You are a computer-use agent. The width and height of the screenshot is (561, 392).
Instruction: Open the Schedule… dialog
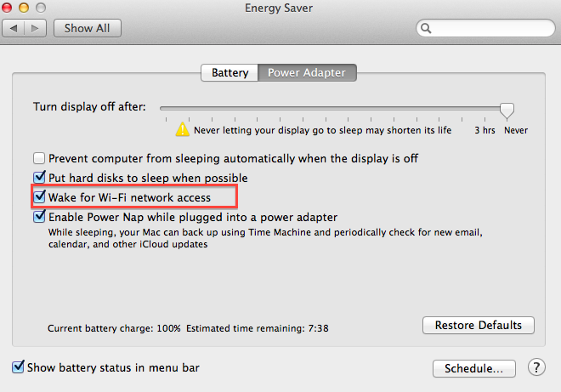(x=474, y=368)
